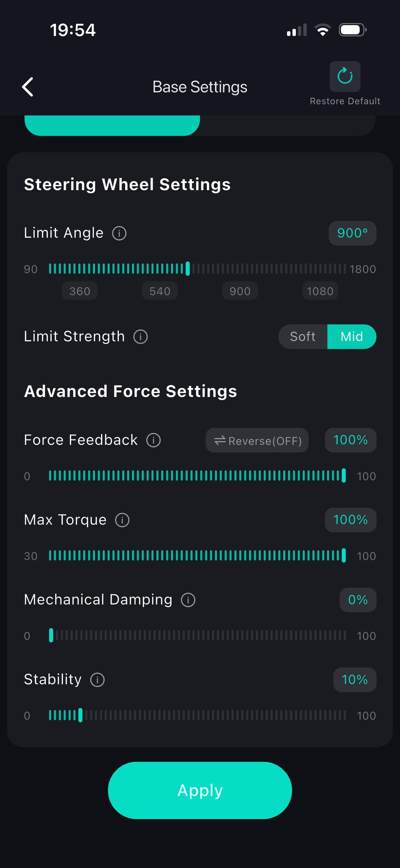
Task: Tap the Force Feedback info icon
Action: click(x=153, y=440)
